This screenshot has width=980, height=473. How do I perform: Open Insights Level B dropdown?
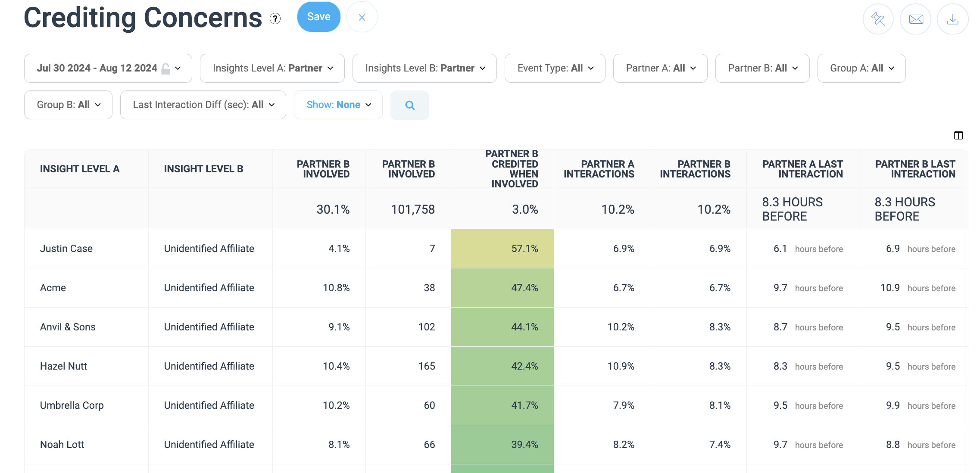coord(424,68)
